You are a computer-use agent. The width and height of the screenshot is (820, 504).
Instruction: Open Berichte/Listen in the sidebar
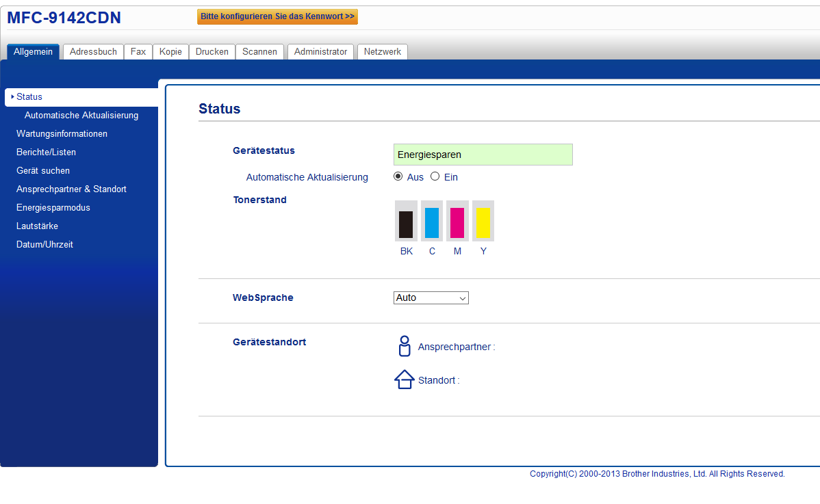pos(46,152)
